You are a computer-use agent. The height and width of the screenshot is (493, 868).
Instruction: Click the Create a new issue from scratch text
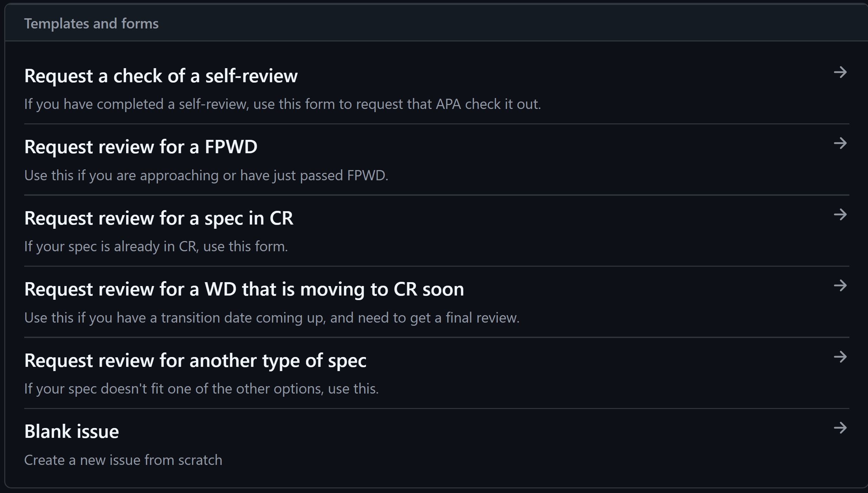point(123,460)
